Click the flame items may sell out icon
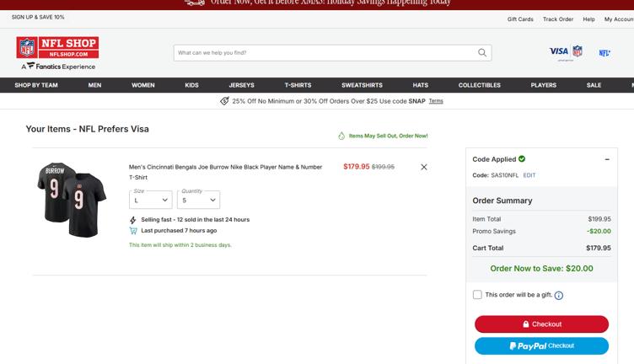 click(x=341, y=136)
